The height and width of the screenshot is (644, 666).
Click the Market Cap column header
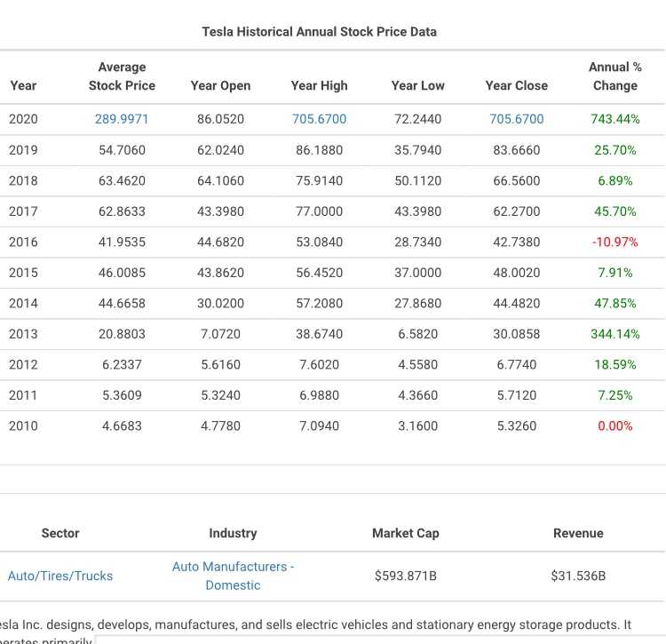(406, 534)
